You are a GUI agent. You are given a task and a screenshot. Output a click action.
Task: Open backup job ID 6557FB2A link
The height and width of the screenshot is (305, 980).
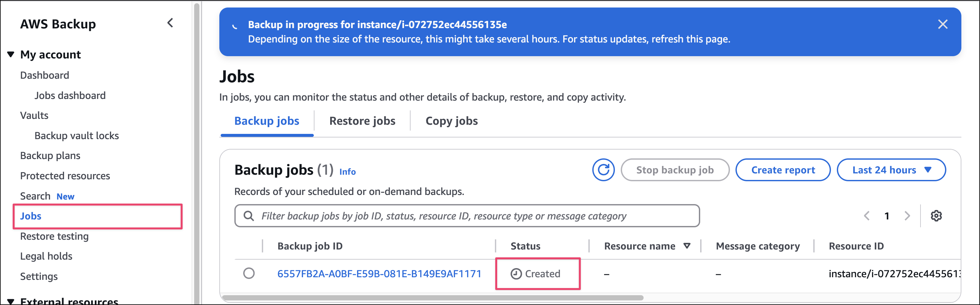click(379, 273)
